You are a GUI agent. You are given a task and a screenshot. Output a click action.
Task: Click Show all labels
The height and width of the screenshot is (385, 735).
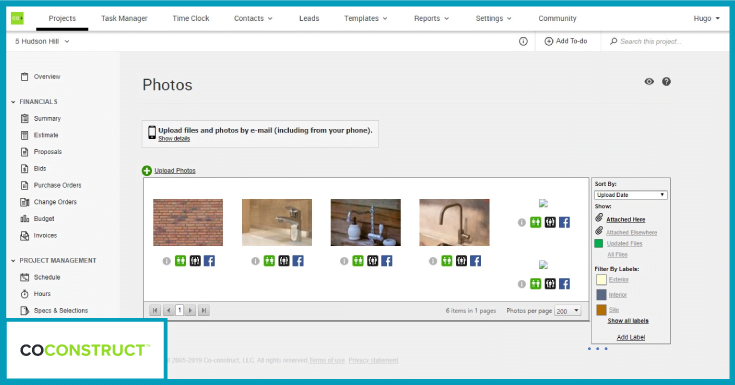click(628, 321)
